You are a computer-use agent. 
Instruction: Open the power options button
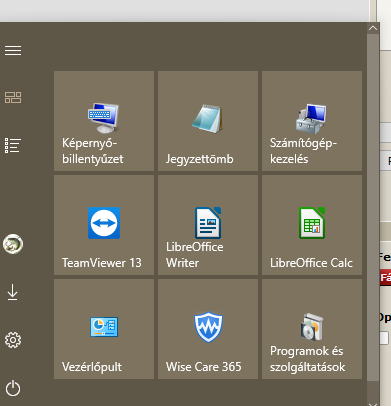pos(13,388)
